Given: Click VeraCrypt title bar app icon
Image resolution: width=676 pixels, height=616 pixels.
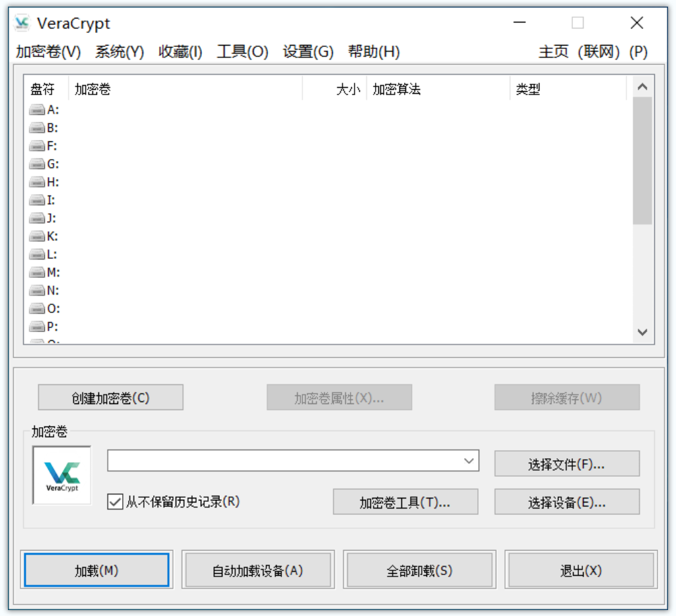Looking at the screenshot, I should [22, 23].
